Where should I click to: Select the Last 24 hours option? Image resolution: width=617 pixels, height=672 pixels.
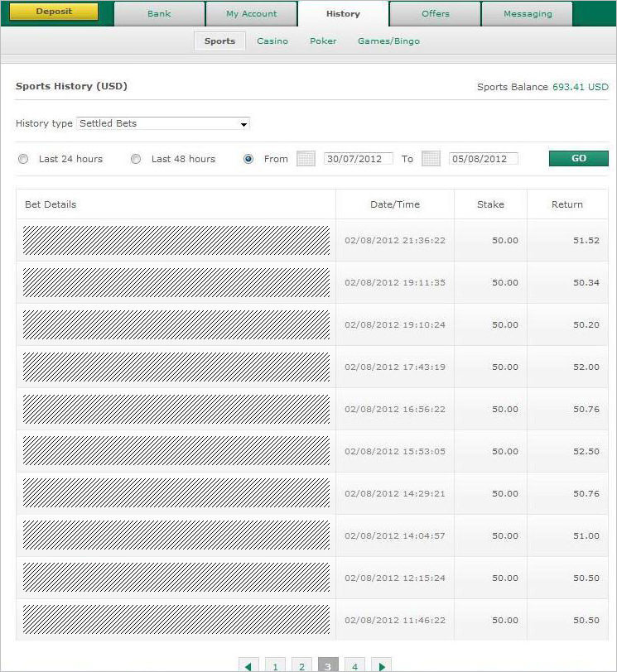click(23, 159)
